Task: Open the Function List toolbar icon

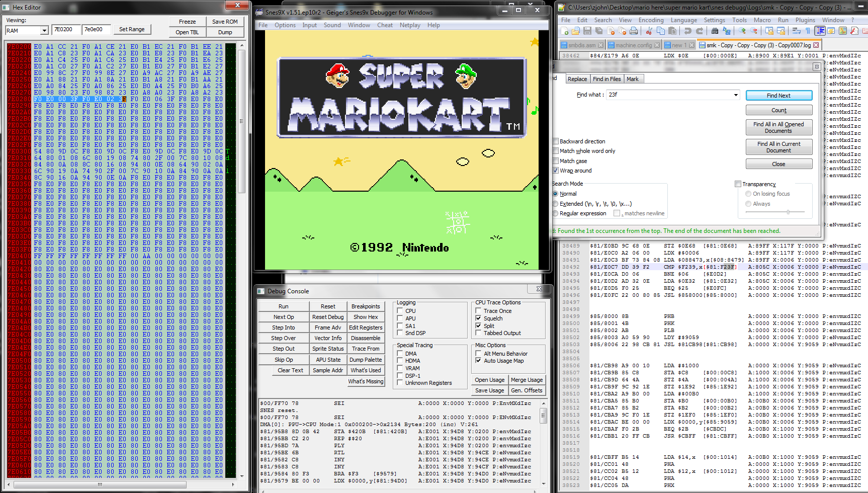Action: coord(854,31)
